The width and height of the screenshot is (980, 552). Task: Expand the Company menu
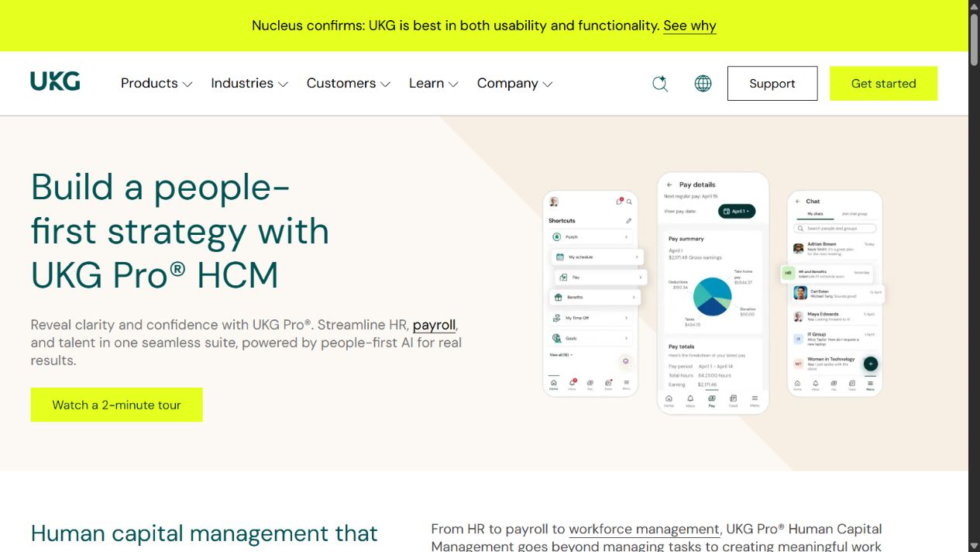point(515,84)
